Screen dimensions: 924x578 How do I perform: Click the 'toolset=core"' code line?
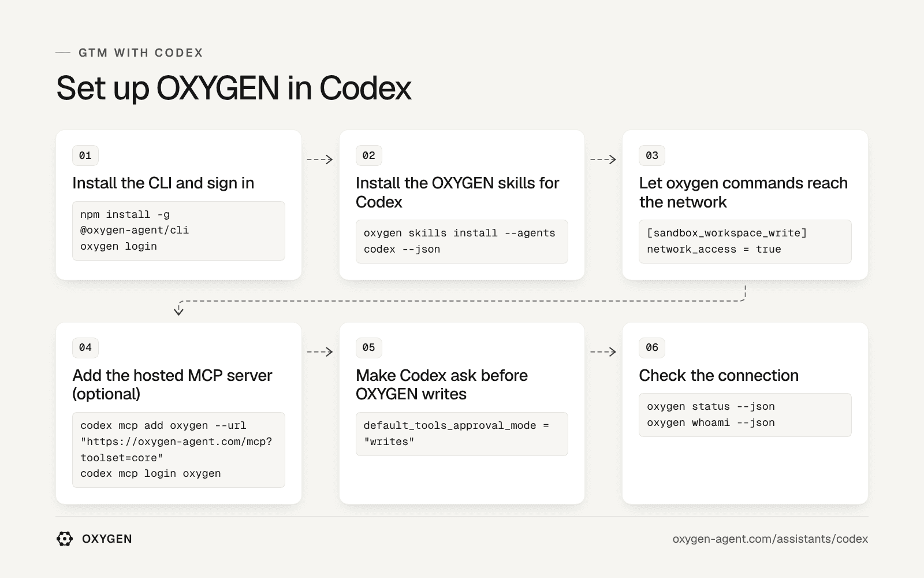(122, 458)
